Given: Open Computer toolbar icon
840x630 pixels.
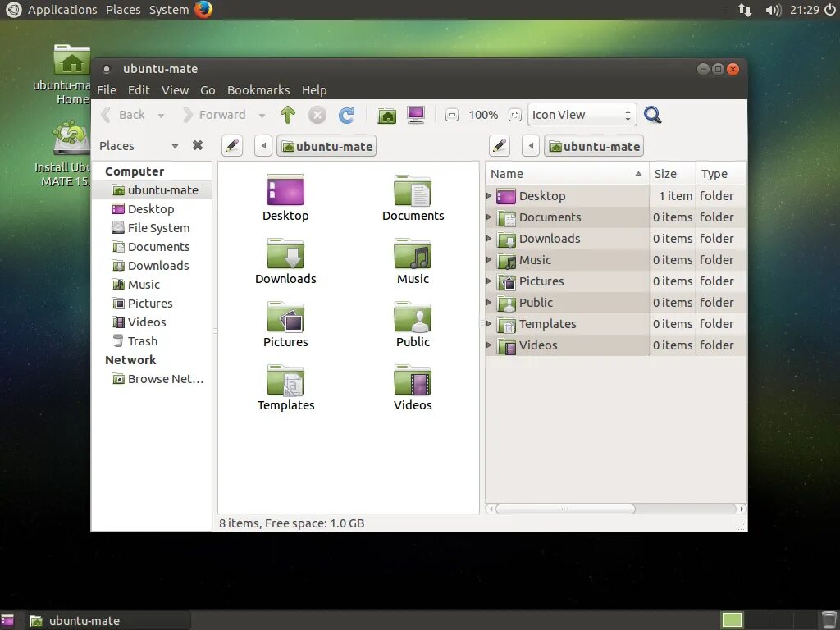Looking at the screenshot, I should 416,115.
